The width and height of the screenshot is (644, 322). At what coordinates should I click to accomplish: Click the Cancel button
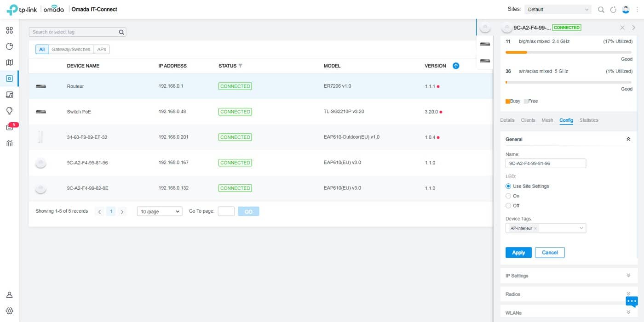pyautogui.click(x=549, y=253)
